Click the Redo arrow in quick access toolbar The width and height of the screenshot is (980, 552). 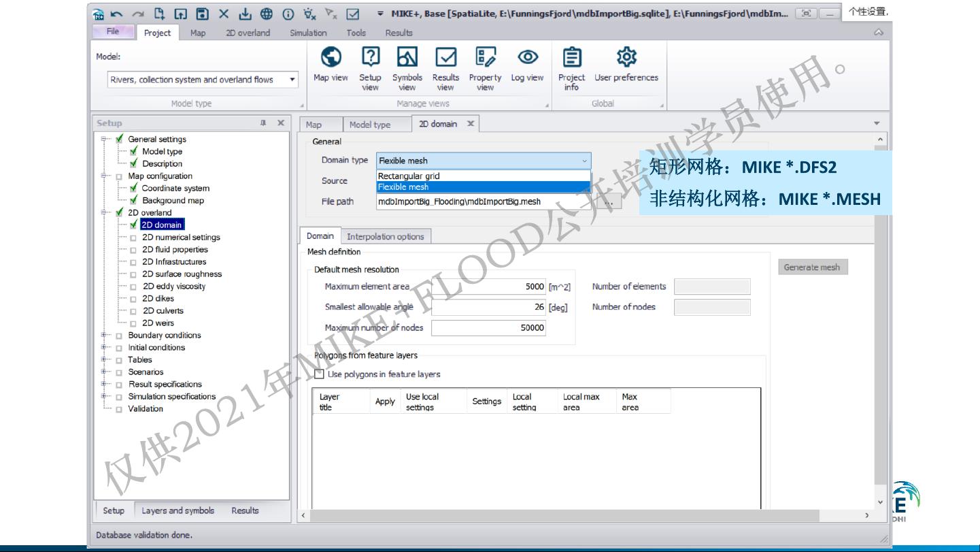(x=138, y=14)
